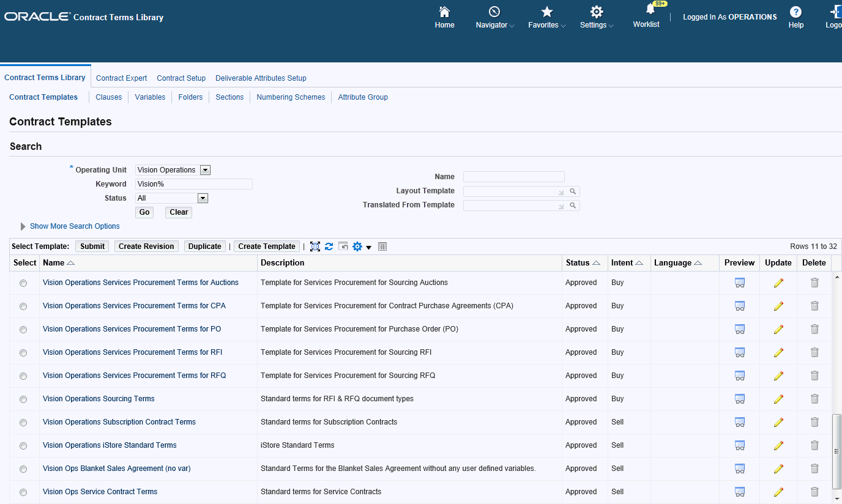The width and height of the screenshot is (842, 504).
Task: Click the Name search field
Action: 514,177
